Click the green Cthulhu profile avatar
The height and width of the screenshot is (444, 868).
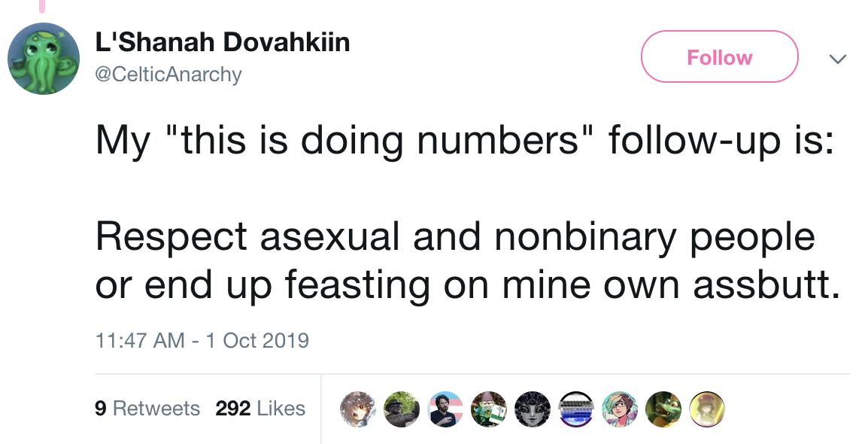(x=44, y=59)
